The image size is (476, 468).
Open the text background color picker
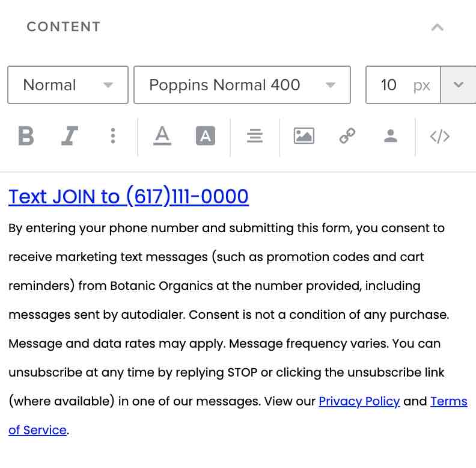tap(206, 137)
